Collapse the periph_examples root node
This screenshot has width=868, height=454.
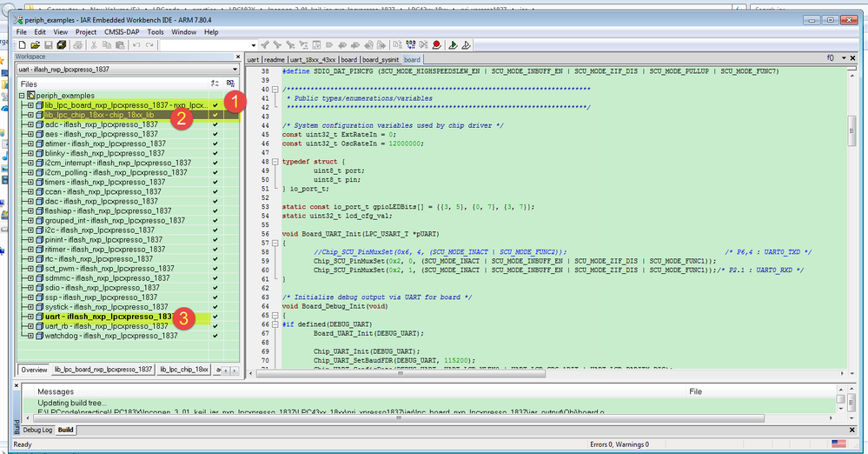(x=22, y=96)
